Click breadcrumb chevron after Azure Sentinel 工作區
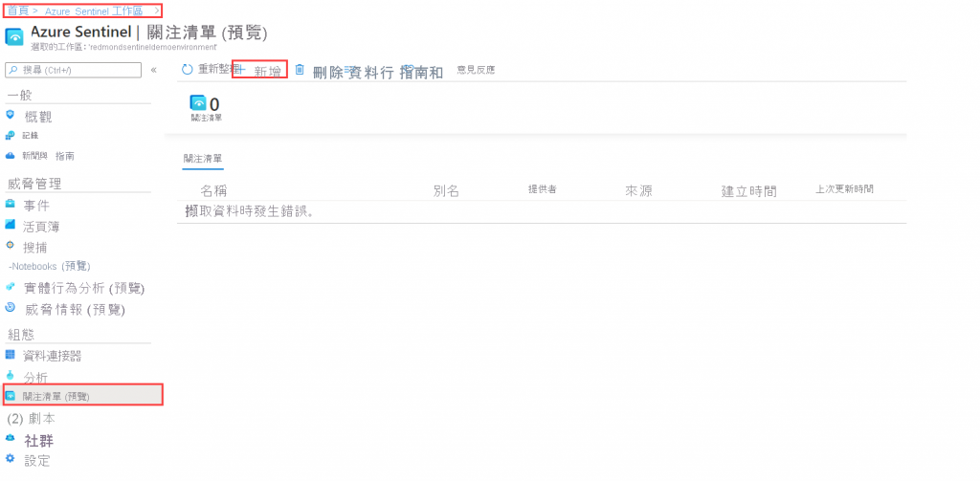This screenshot has width=980, height=481. click(x=156, y=11)
